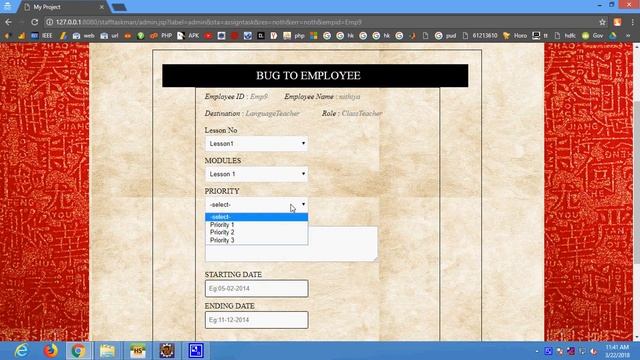Open the Lesson No dropdown showing Lesson1
Image resolution: width=640 pixels, height=360 pixels.
point(256,144)
